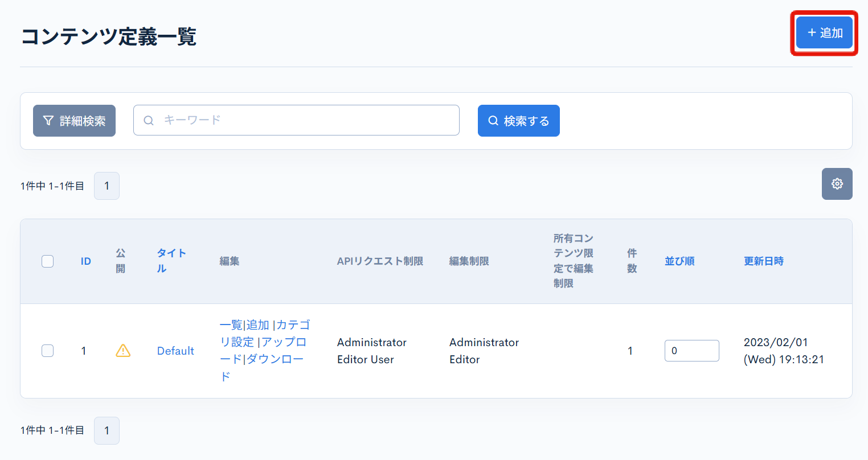Click the yellow warning icon in Default row
Screen dimensions: 868x460
pyautogui.click(x=123, y=351)
